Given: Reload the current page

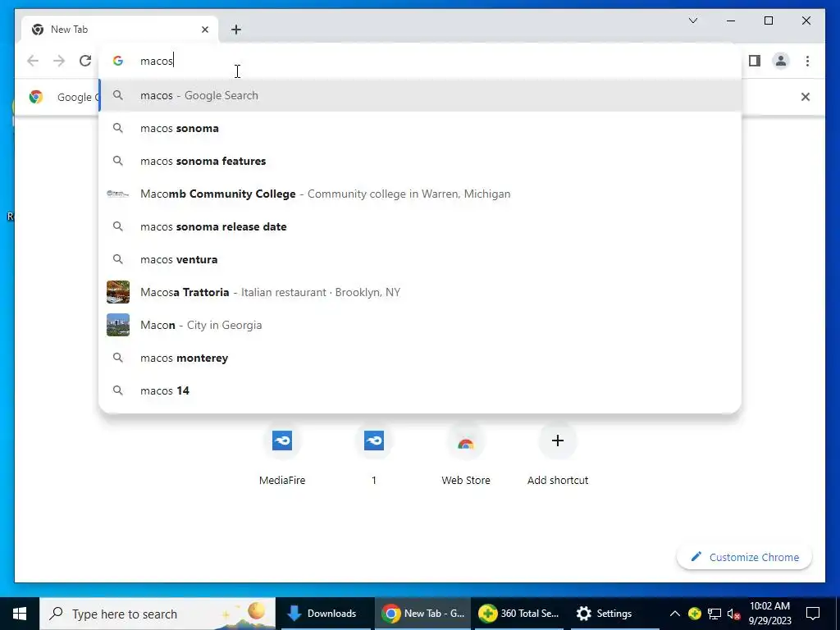Looking at the screenshot, I should [x=85, y=61].
